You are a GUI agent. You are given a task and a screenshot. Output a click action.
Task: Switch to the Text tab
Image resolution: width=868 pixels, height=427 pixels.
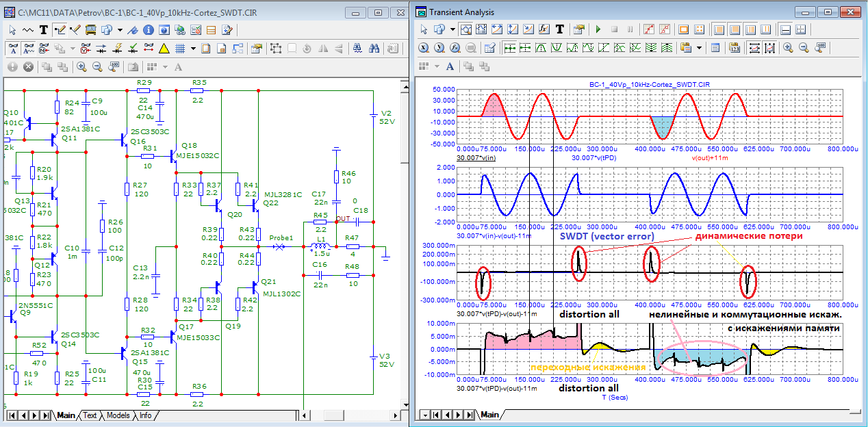[x=90, y=415]
